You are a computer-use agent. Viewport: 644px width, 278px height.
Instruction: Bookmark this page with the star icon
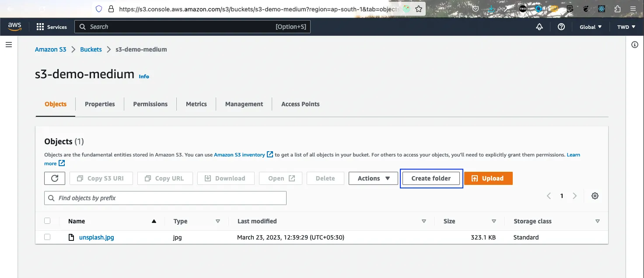[x=419, y=9]
